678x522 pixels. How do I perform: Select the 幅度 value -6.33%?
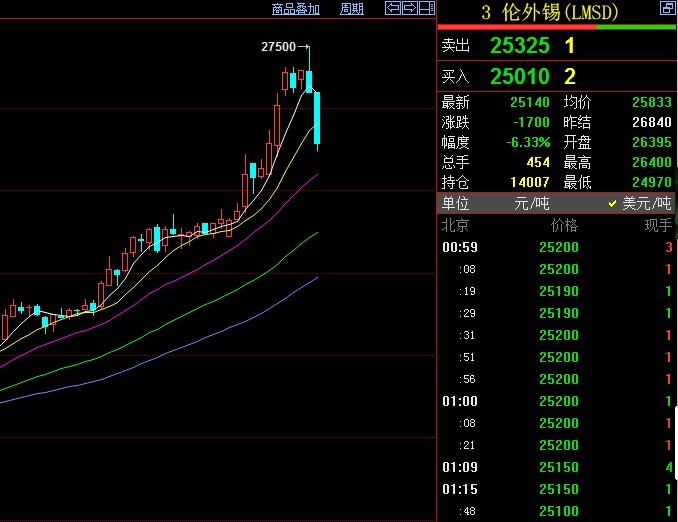(528, 142)
